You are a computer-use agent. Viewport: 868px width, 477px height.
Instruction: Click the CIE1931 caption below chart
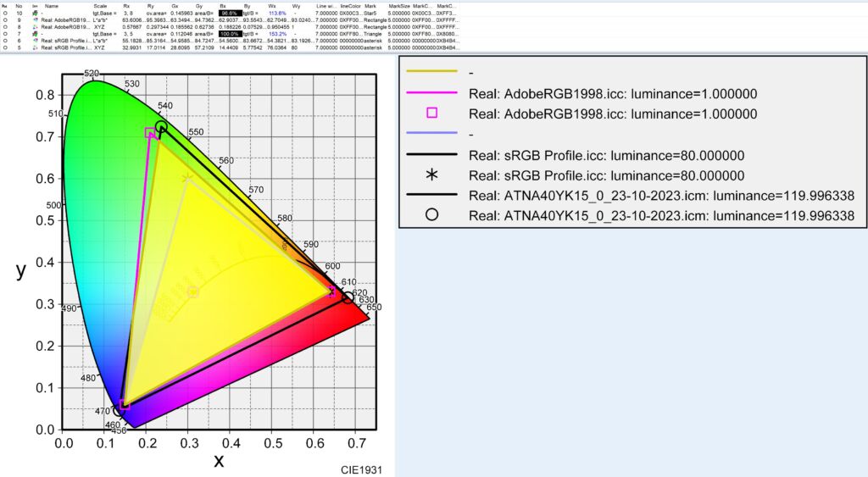361,470
